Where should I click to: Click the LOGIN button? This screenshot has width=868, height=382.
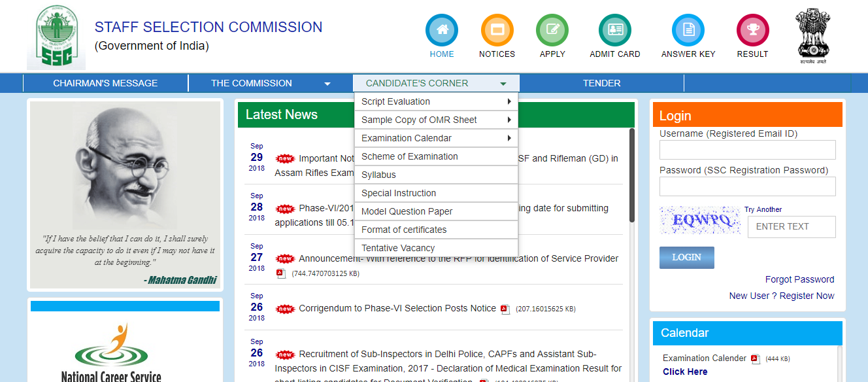point(686,257)
